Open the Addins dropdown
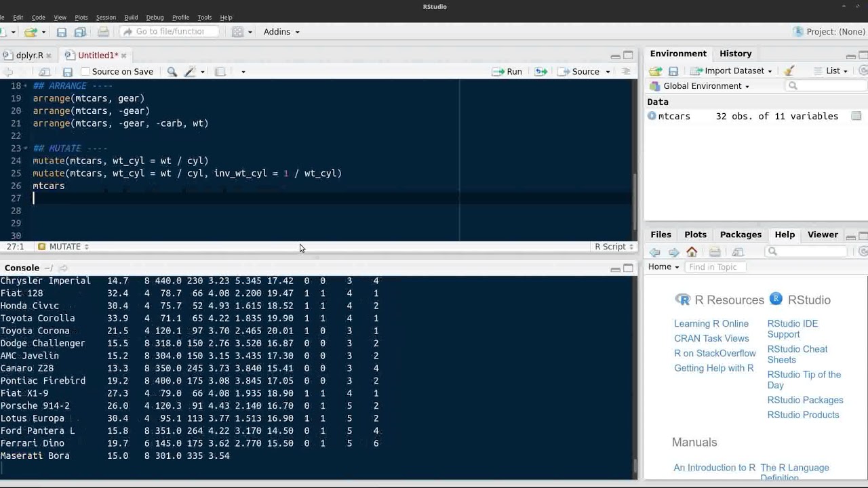Viewport: 868px width, 488px height. click(281, 32)
